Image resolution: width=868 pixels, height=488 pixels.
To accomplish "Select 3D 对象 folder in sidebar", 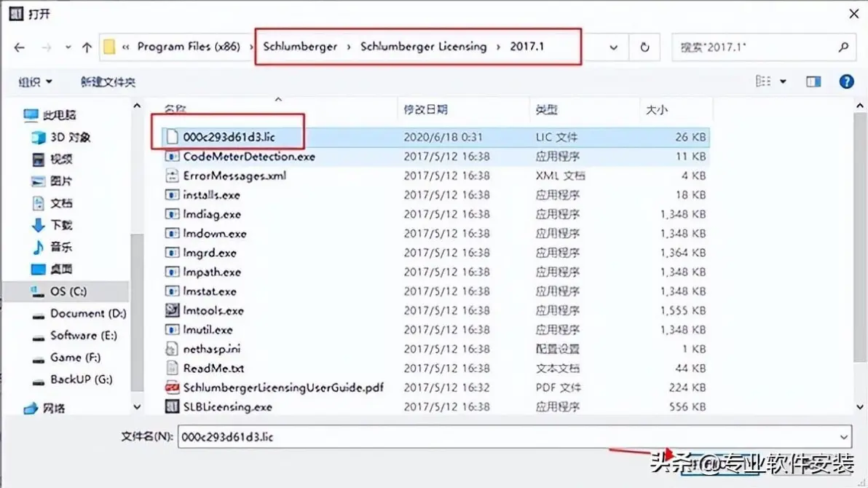I will coord(61,138).
